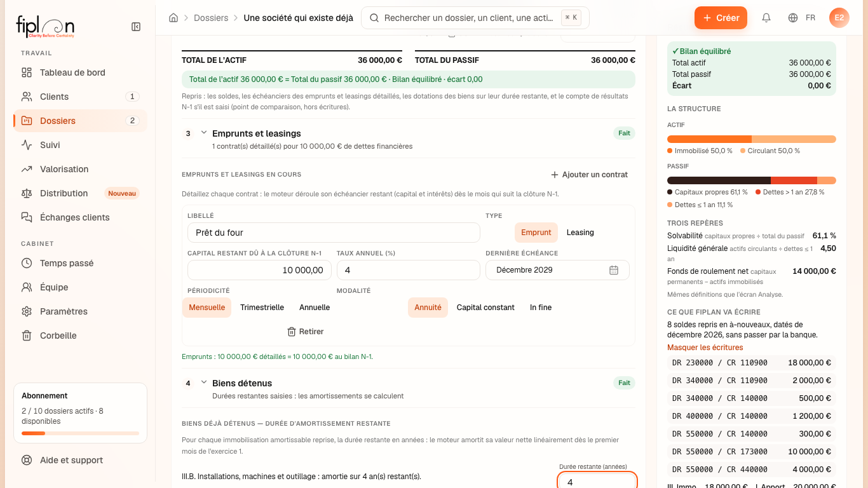Open the notifications bell
868x488 pixels.
tap(766, 18)
